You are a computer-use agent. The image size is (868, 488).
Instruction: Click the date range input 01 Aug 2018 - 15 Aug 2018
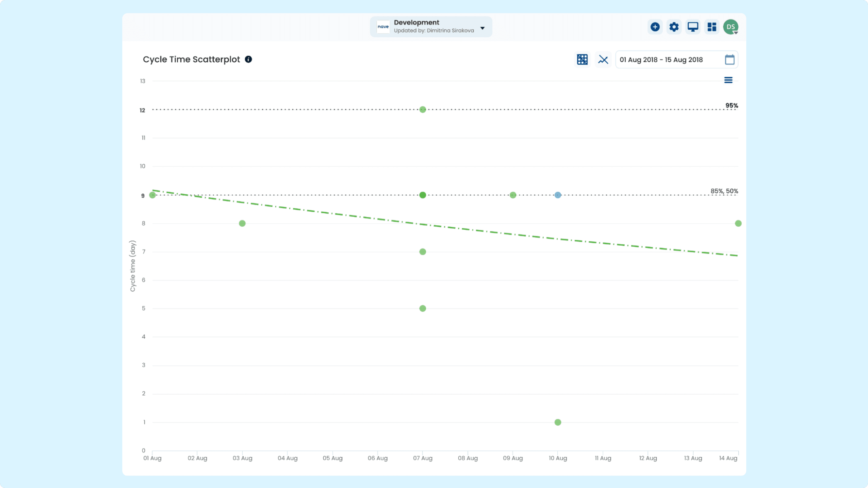point(677,60)
